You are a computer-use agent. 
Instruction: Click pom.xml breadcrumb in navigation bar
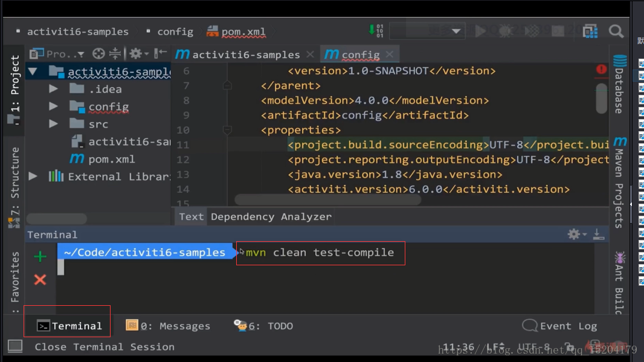[x=243, y=31]
